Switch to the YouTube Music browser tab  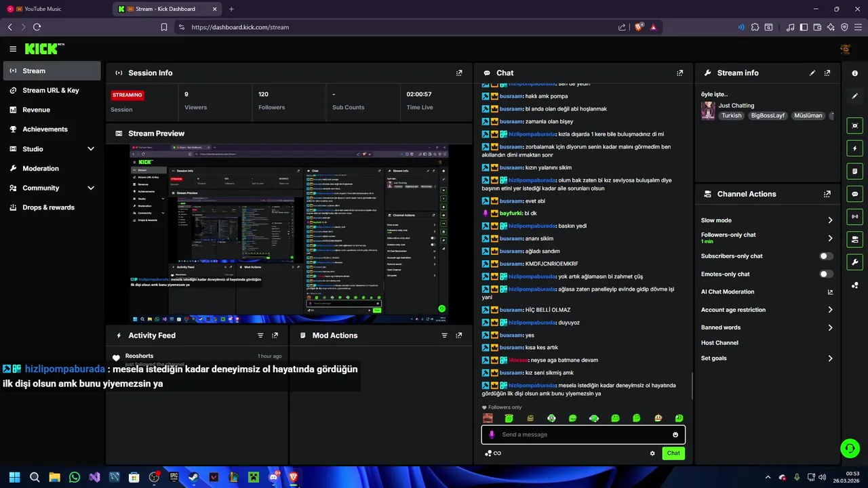pyautogui.click(x=54, y=9)
